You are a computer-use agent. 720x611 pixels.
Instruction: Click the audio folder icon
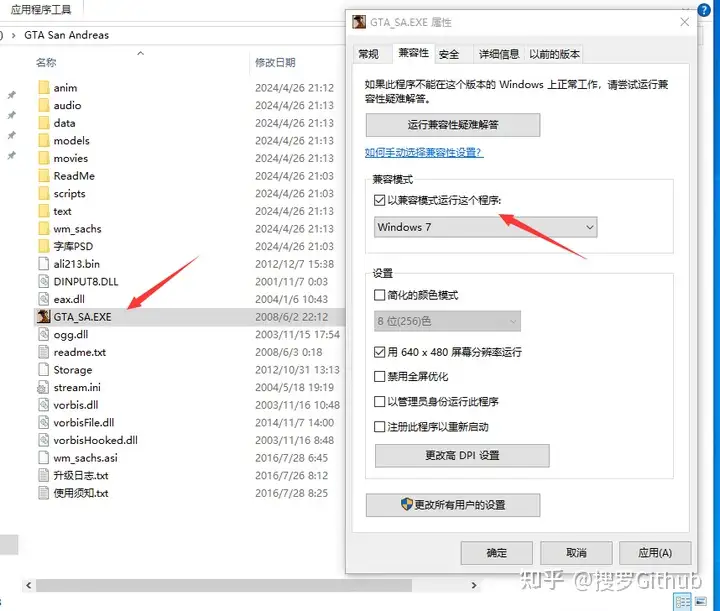(x=44, y=105)
